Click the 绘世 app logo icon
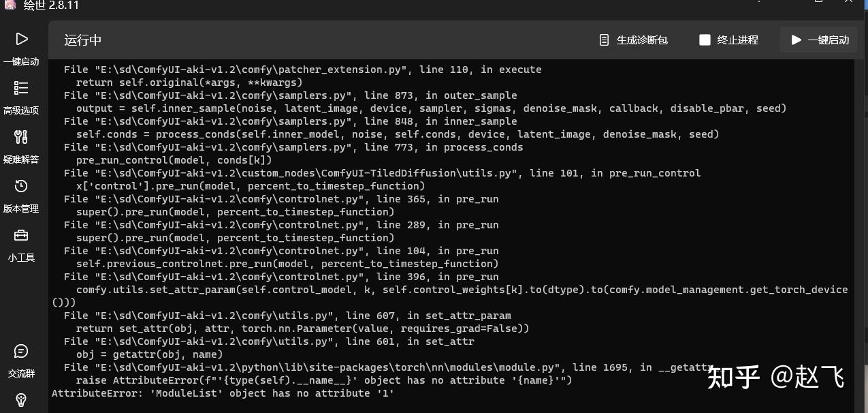The image size is (868, 413). tap(10, 5)
